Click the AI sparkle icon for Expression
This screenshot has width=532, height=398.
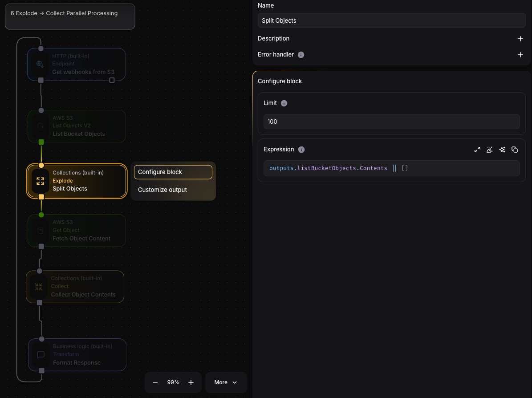click(x=502, y=150)
